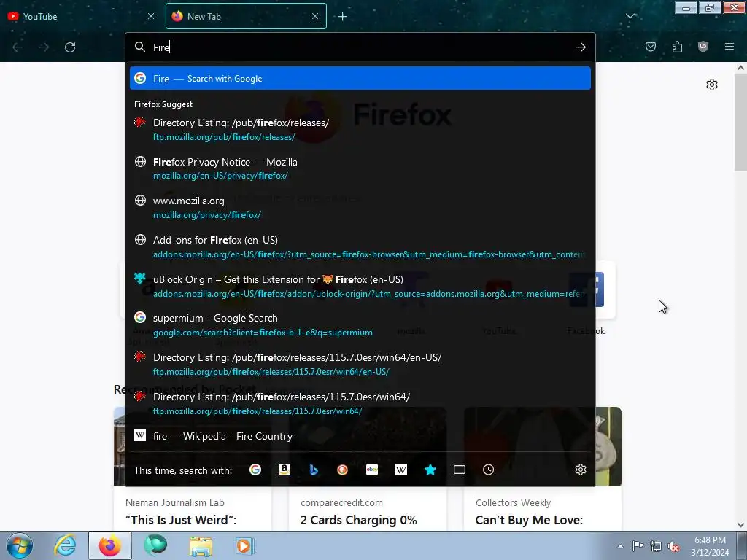747x560 pixels.
Task: Open 'Firefox Privacy Notice — Mozilla' suggestion
Action: (x=360, y=168)
